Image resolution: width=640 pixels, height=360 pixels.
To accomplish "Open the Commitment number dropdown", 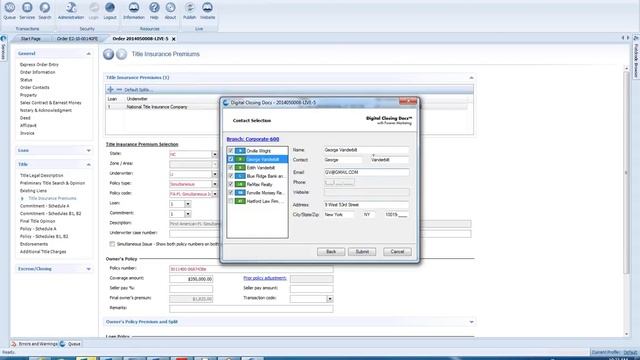I will [188, 214].
